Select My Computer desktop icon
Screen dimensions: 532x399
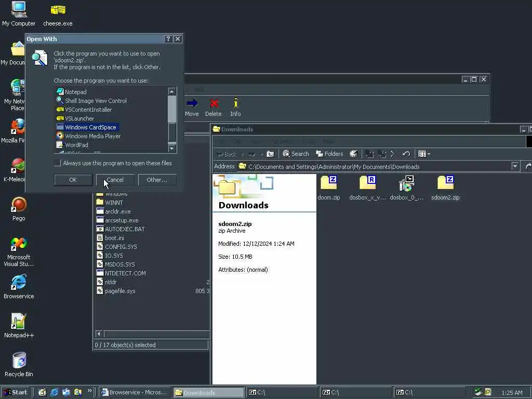tap(19, 14)
